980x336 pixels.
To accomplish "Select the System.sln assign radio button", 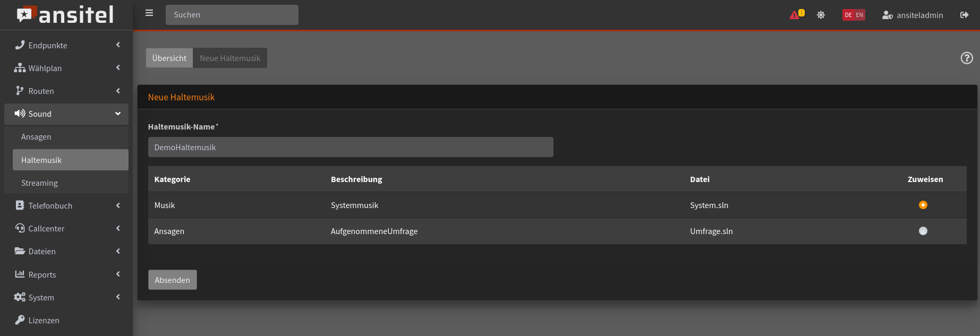I will tap(923, 205).
